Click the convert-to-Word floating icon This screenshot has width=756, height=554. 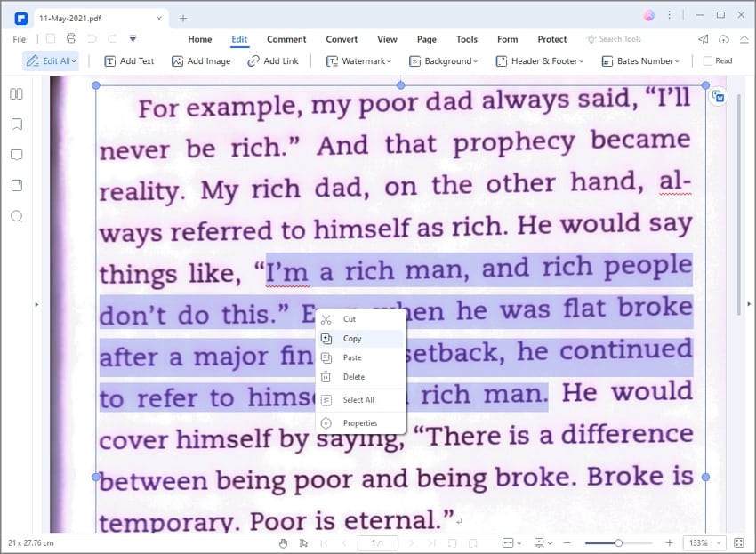pyautogui.click(x=719, y=97)
